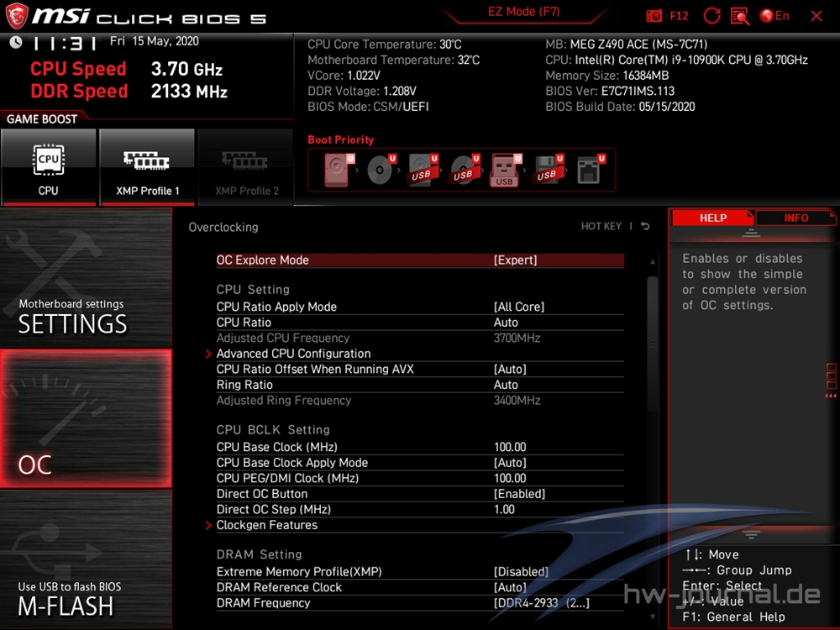Expand the Clockgen Features submenu

[x=420, y=525]
